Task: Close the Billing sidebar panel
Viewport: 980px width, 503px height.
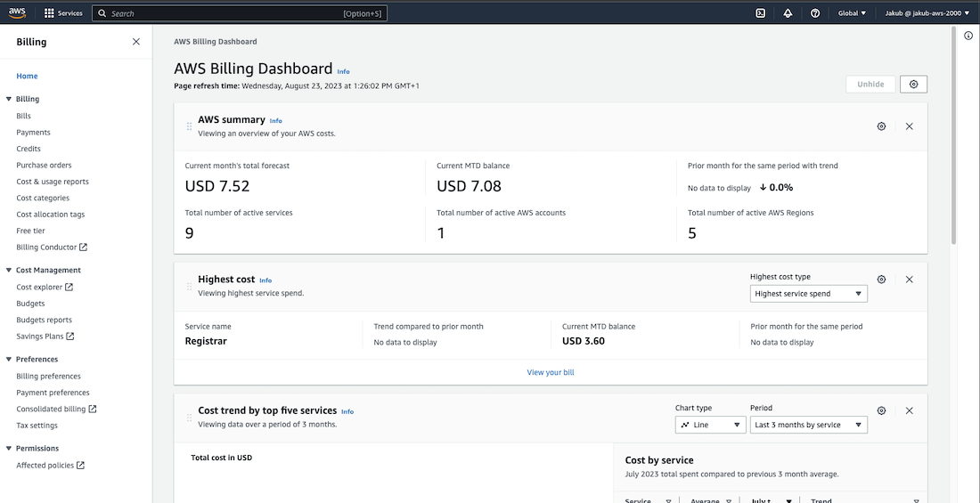Action: pos(136,42)
